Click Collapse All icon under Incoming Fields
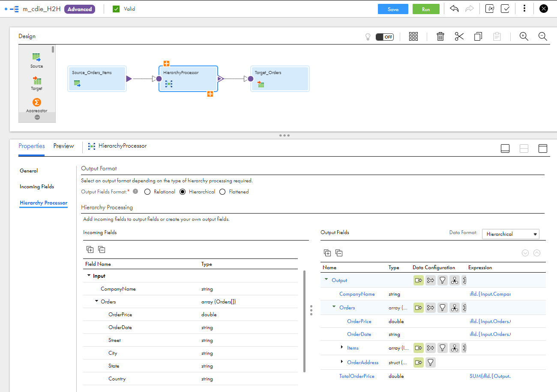This screenshot has width=557, height=392. 102,249
